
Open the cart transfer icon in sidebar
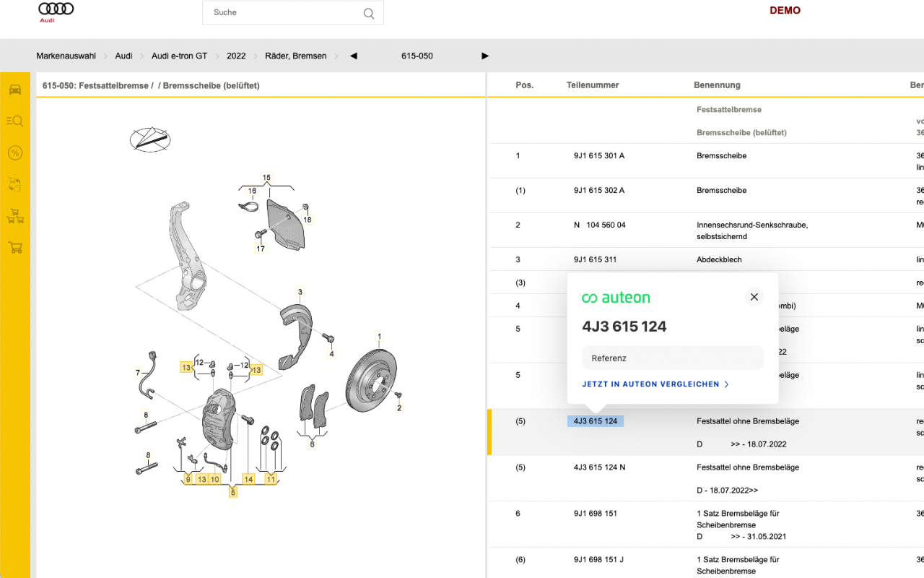[15, 184]
